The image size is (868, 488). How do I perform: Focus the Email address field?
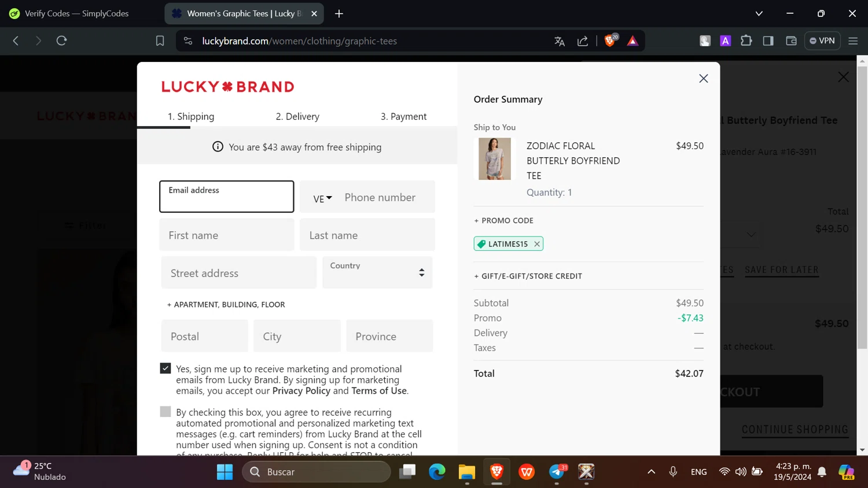(x=227, y=197)
